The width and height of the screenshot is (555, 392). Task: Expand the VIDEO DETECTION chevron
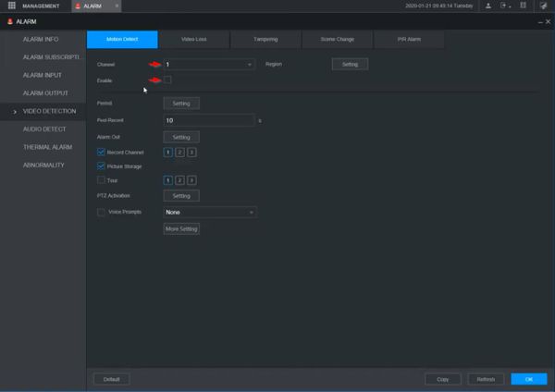coord(15,112)
